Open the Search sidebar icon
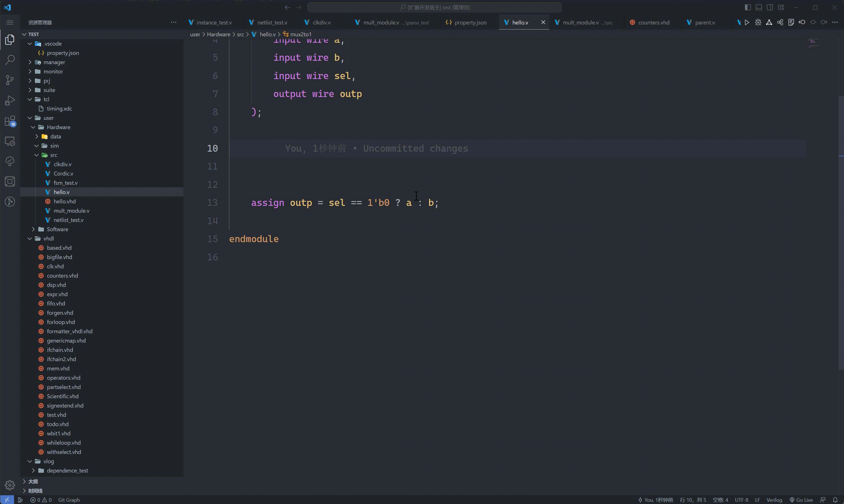844x504 pixels. pyautogui.click(x=10, y=59)
